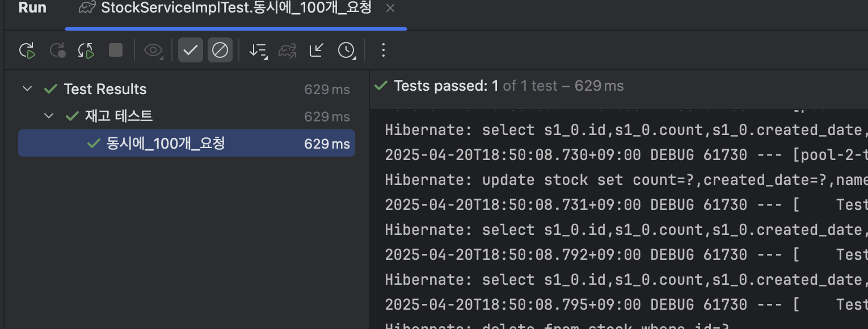Click the import tests arrow icon
Image resolution: width=868 pixels, height=329 pixels.
[316, 50]
